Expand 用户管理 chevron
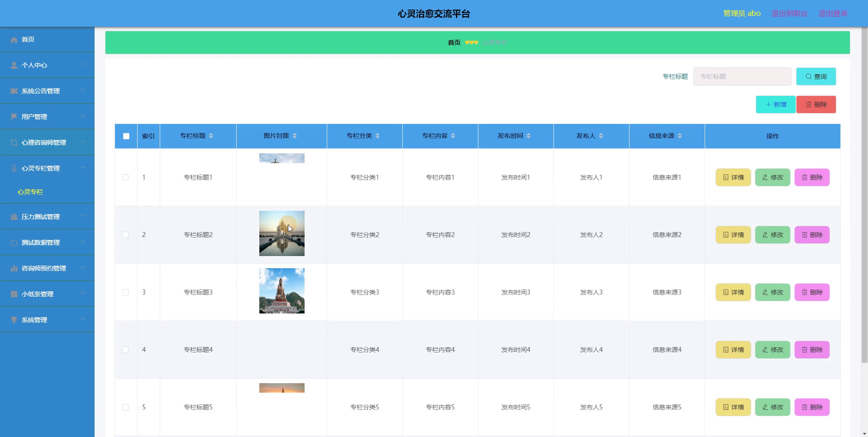Image resolution: width=868 pixels, height=437 pixels. coord(83,116)
